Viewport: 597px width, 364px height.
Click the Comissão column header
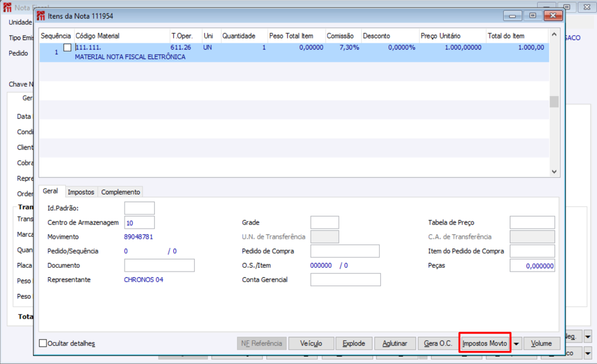pyautogui.click(x=343, y=36)
